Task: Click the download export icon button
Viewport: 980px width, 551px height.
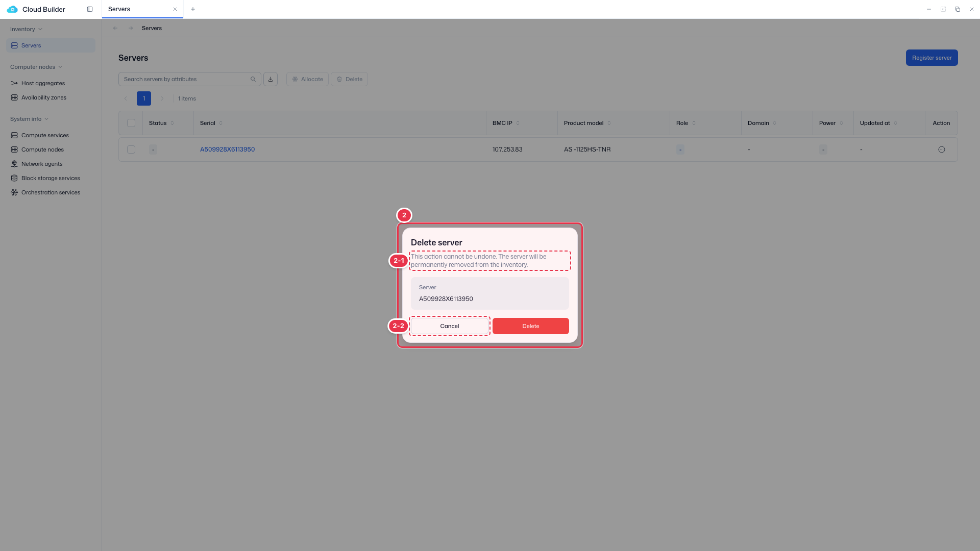Action: (271, 79)
